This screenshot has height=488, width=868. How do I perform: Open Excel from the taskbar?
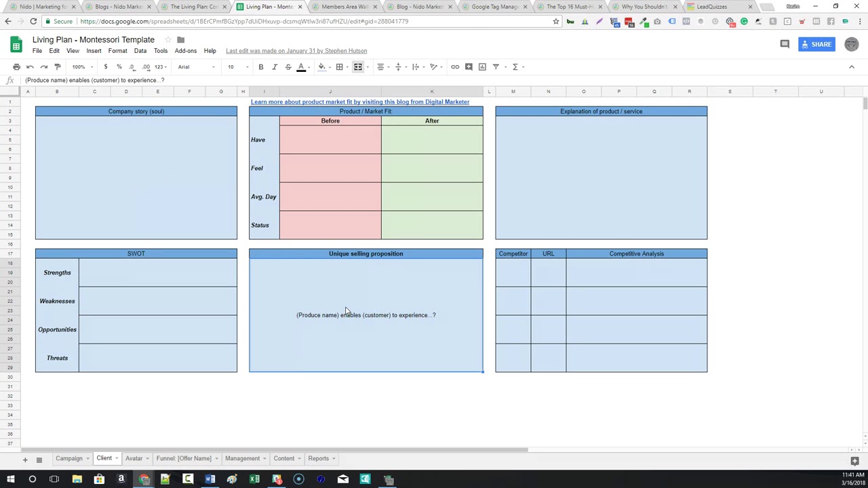tap(254, 479)
